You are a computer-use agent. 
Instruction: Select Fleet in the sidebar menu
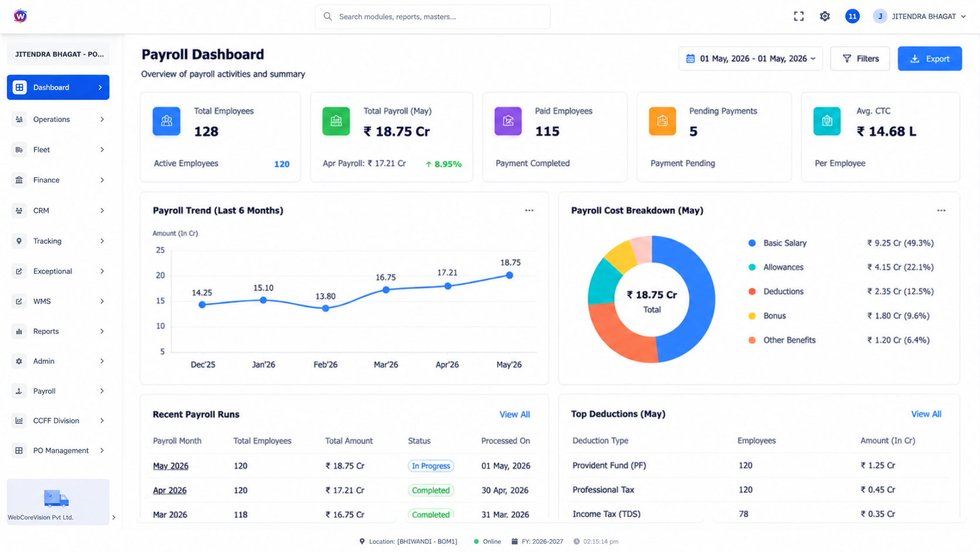click(58, 150)
